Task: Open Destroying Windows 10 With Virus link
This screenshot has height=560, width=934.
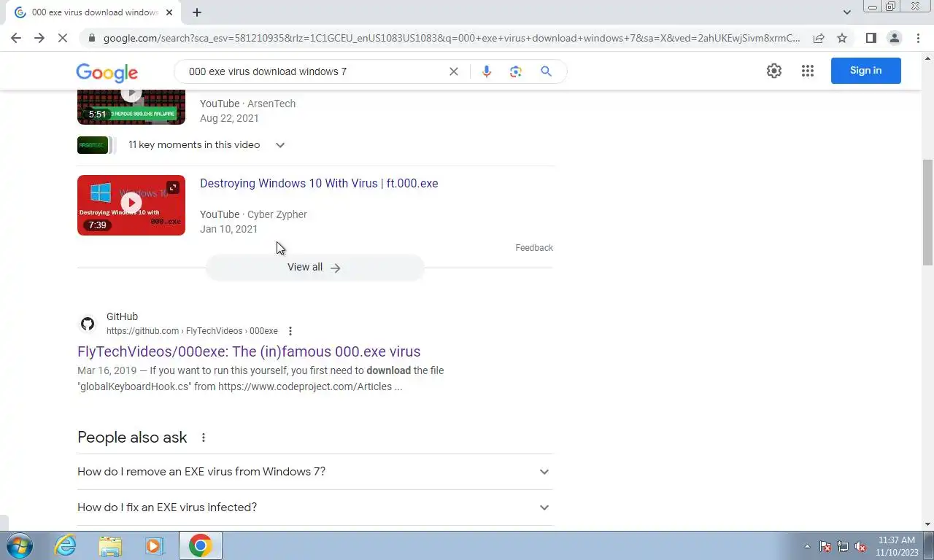Action: pyautogui.click(x=319, y=183)
